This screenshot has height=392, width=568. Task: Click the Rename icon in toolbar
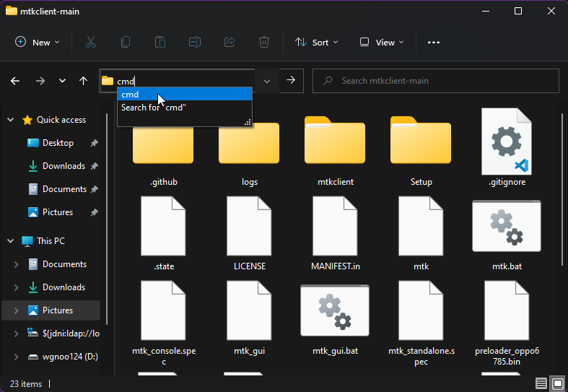[x=195, y=43]
